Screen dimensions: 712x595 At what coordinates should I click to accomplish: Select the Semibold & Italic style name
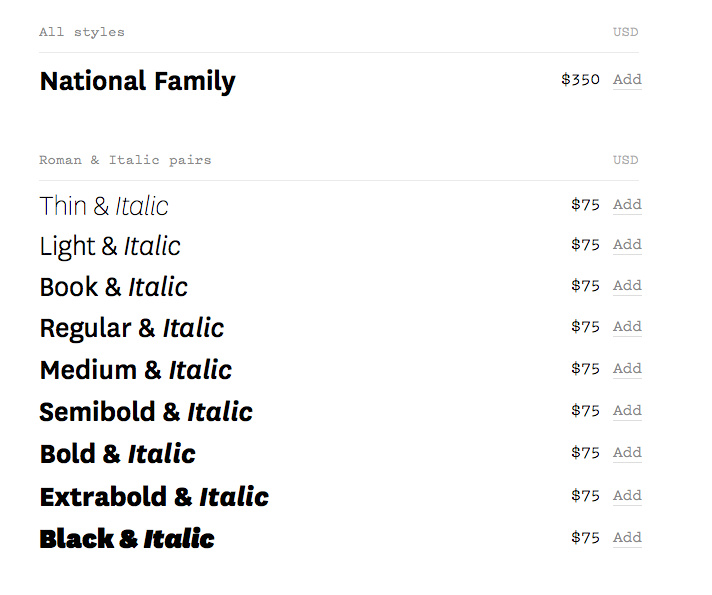146,412
